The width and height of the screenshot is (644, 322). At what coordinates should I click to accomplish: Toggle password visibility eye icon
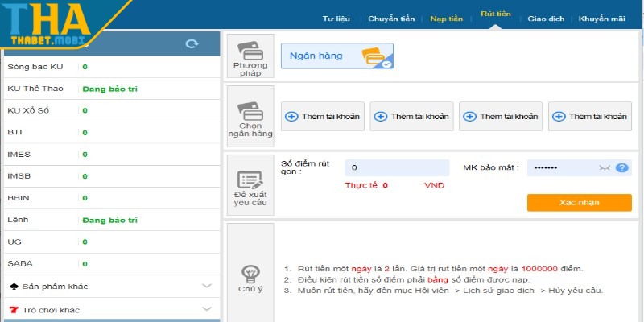coord(605,167)
